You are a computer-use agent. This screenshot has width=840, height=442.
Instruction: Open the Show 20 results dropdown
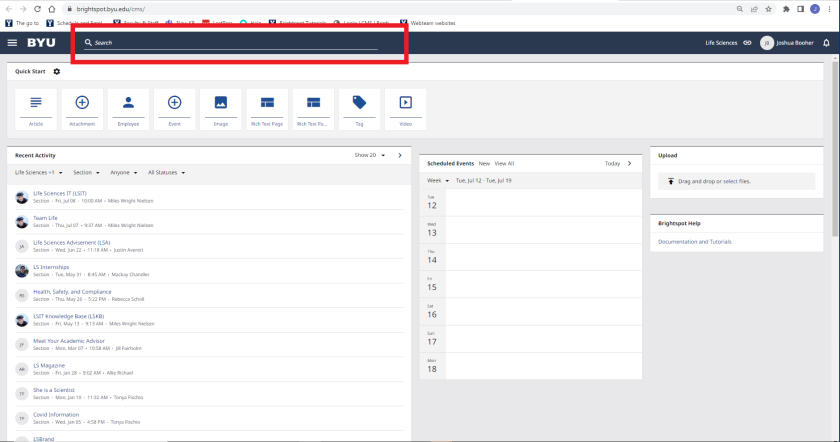[x=368, y=155]
